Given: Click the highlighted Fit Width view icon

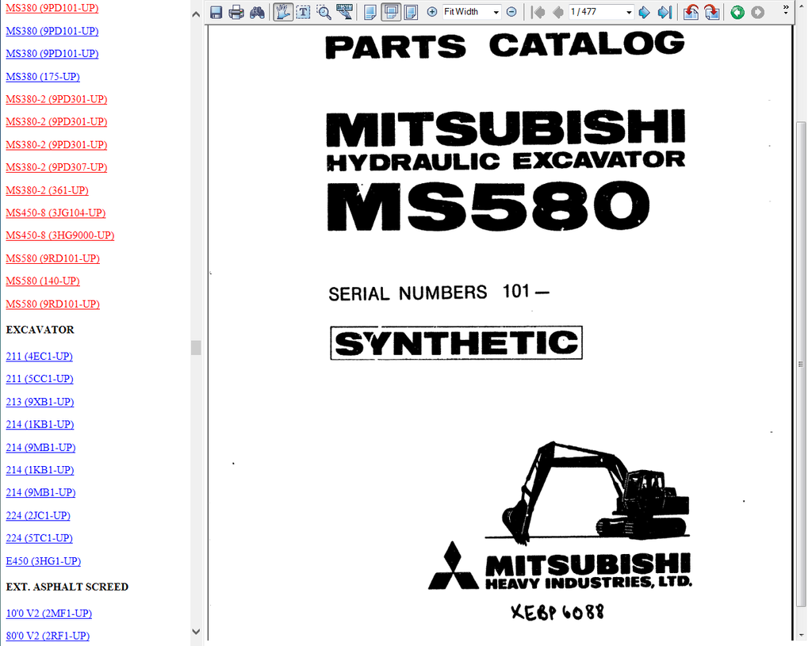Looking at the screenshot, I should tap(391, 12).
